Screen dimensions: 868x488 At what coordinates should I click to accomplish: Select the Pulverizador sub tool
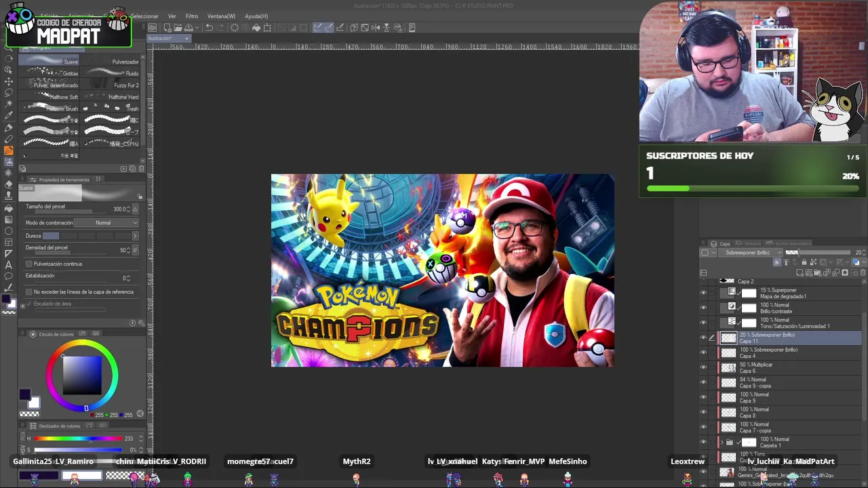[x=111, y=61]
